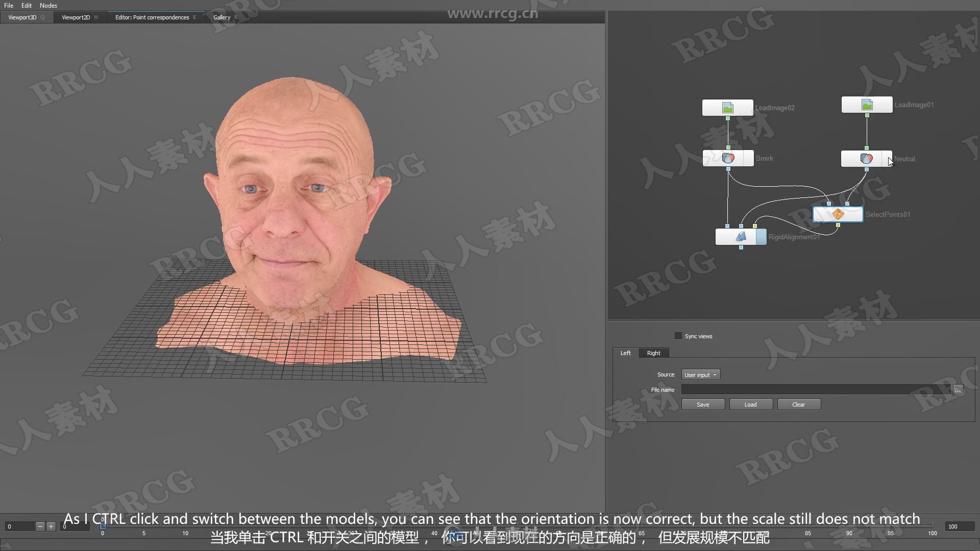The width and height of the screenshot is (980, 551).
Task: Open the File menu
Action: tap(8, 6)
